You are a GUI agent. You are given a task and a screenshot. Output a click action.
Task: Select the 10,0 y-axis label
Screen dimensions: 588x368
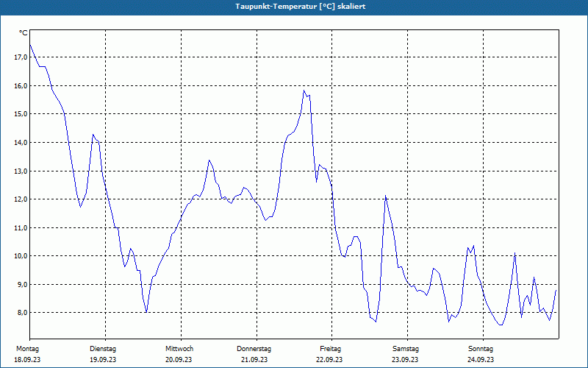pyautogui.click(x=21, y=255)
